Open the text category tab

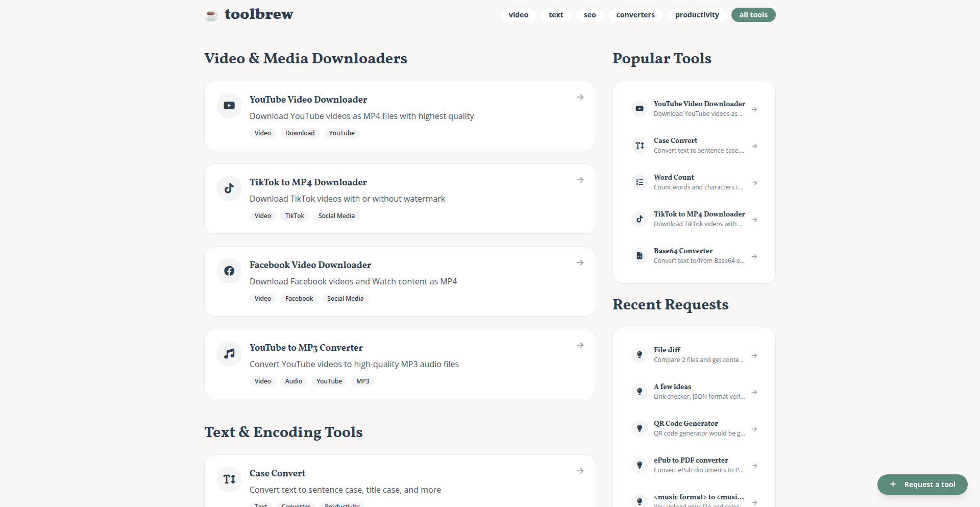pos(556,15)
